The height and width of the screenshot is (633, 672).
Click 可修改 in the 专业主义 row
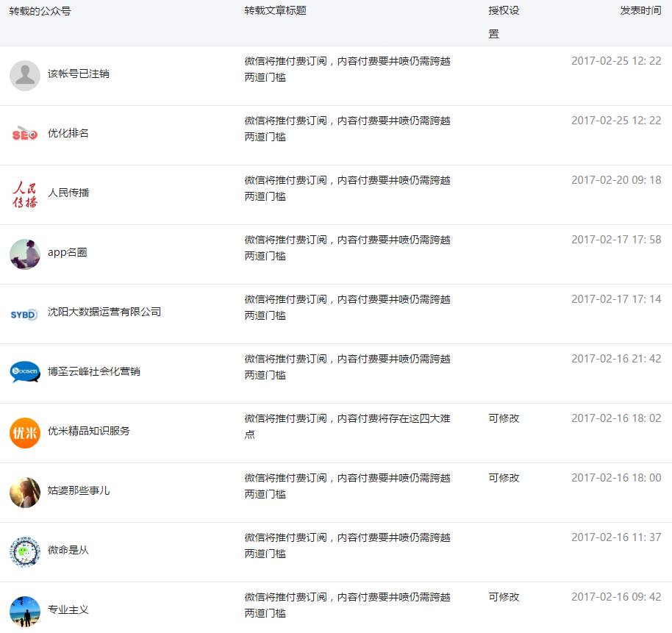point(504,597)
